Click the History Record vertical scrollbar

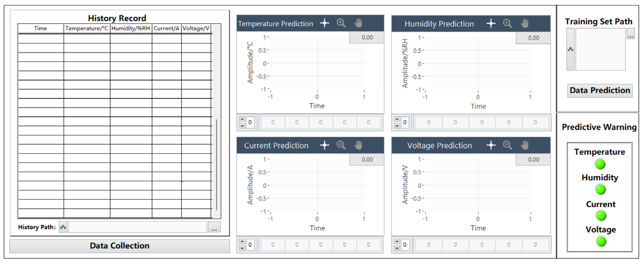pyautogui.click(x=216, y=165)
